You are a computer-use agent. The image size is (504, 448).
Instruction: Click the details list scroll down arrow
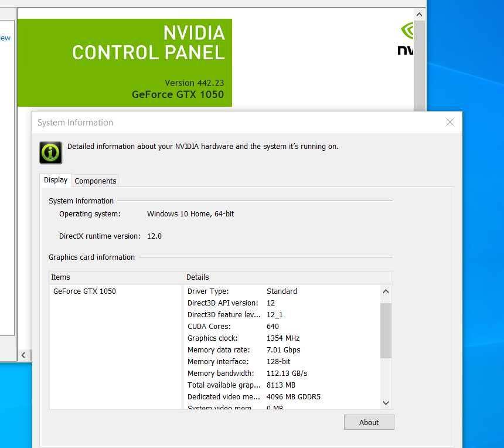click(386, 403)
